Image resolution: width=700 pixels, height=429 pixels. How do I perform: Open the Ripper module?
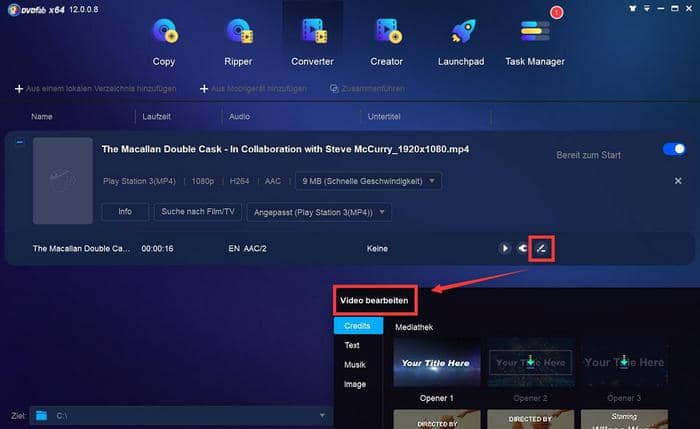[238, 40]
